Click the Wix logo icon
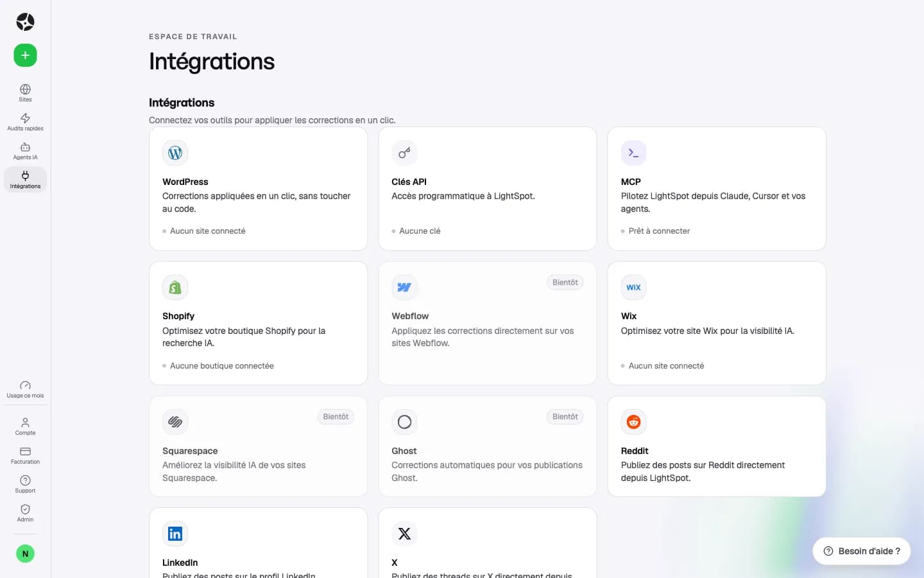This screenshot has height=578, width=924. click(x=633, y=288)
